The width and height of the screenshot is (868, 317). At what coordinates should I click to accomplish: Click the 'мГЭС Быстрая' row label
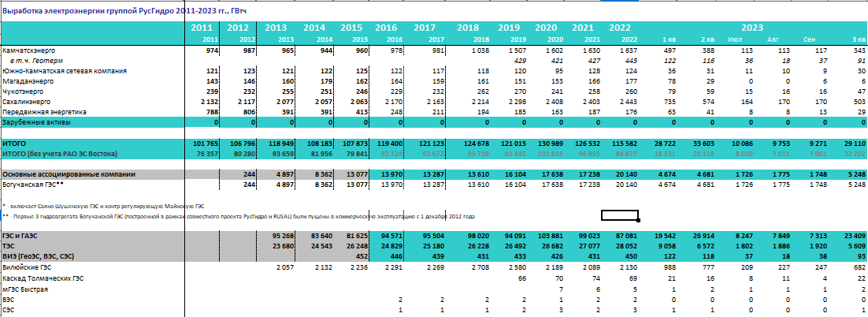coord(25,288)
